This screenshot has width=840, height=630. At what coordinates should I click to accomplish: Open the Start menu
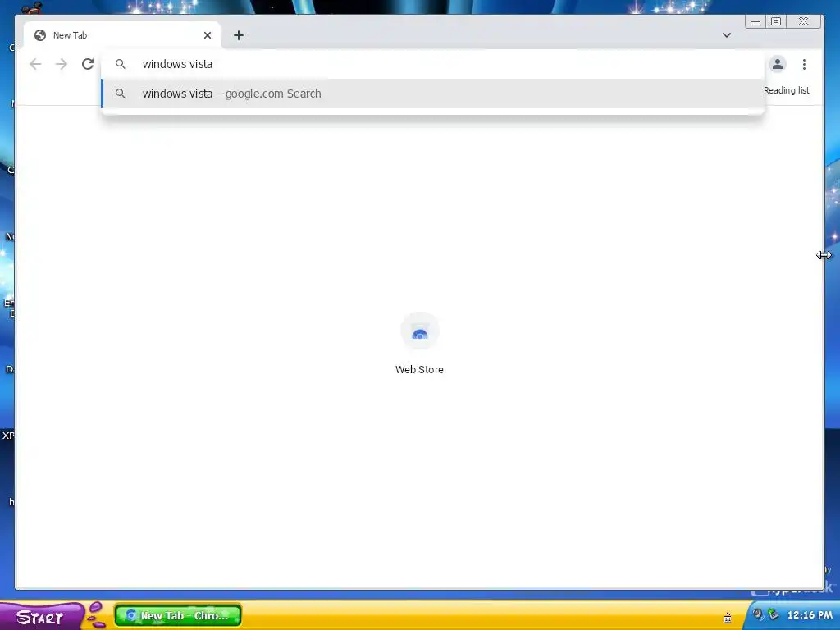(x=41, y=617)
